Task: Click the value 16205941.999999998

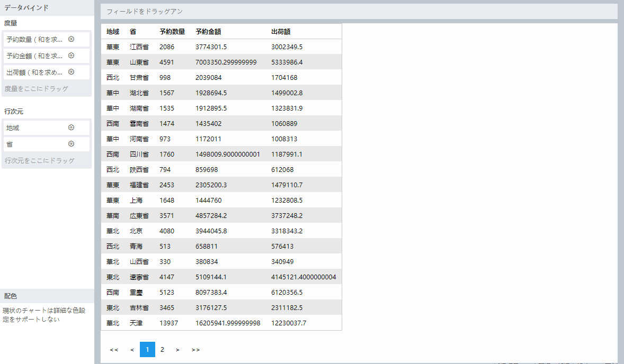Action: 228,323
